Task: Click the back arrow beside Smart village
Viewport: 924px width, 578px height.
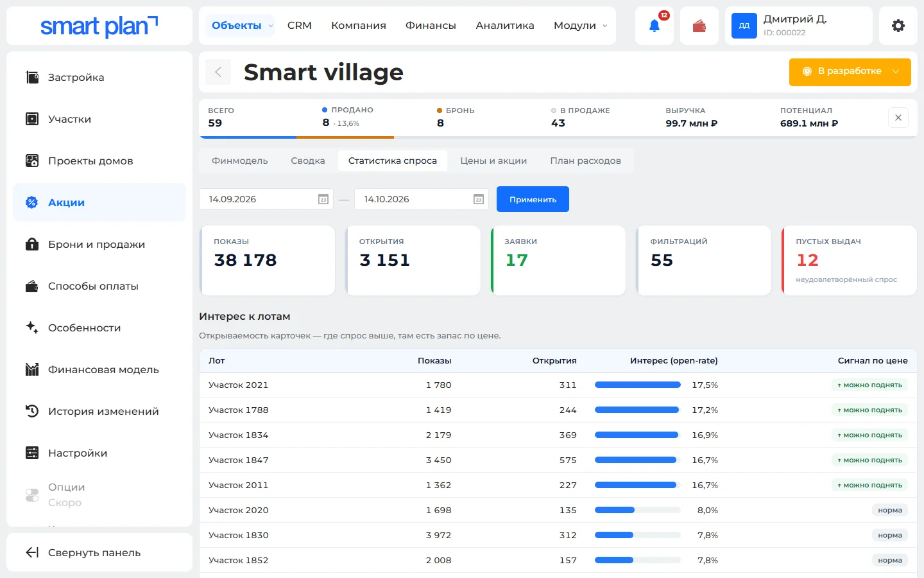Action: [x=218, y=72]
